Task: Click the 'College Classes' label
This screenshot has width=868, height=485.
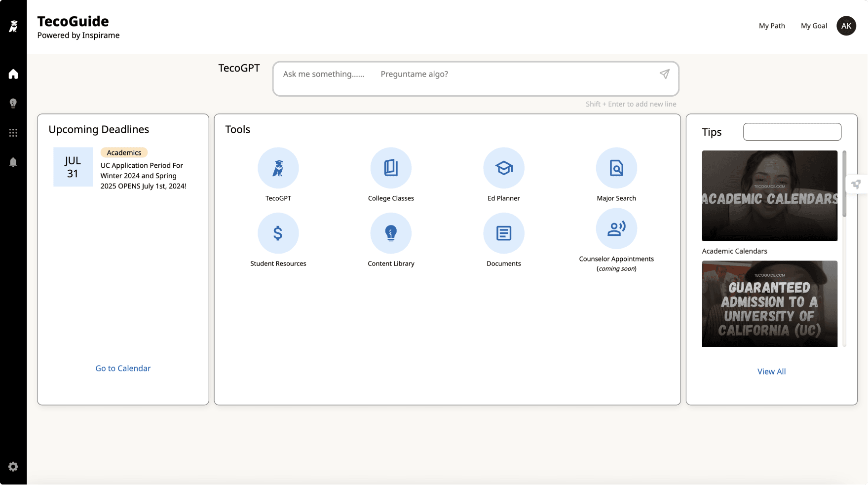Action: pos(391,198)
